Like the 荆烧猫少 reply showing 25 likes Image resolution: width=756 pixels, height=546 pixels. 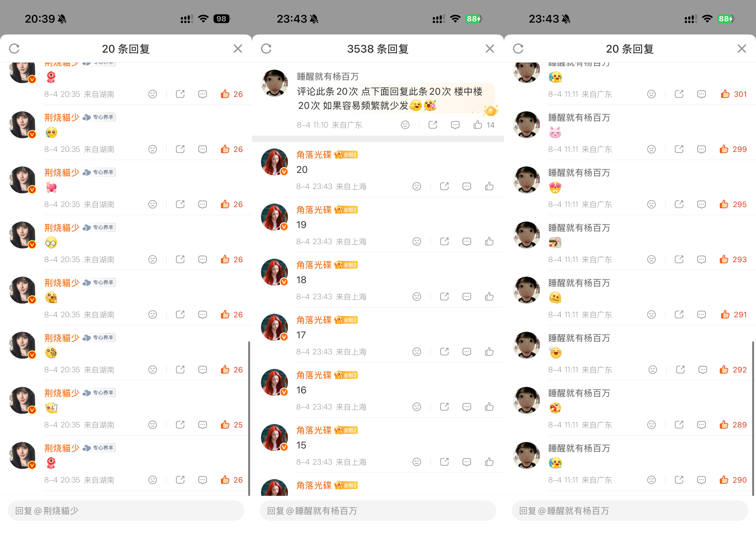[225, 424]
